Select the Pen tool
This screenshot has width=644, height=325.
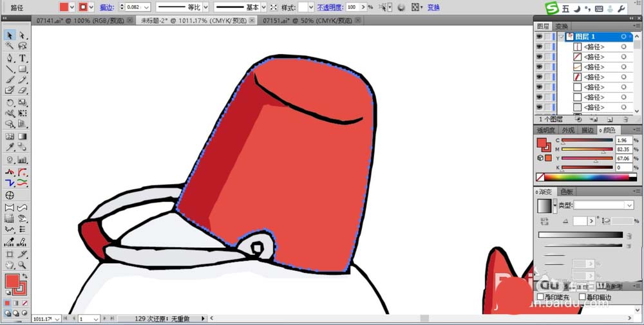pos(10,58)
